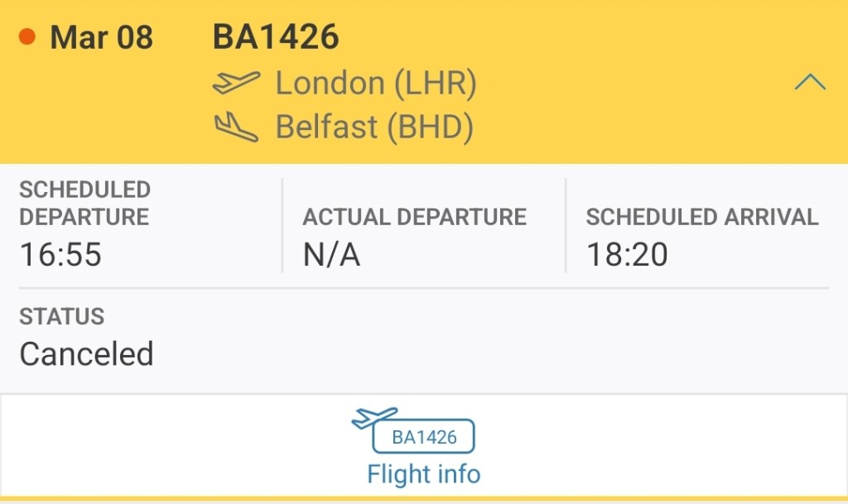Click the bold BA1426 header title

click(276, 37)
